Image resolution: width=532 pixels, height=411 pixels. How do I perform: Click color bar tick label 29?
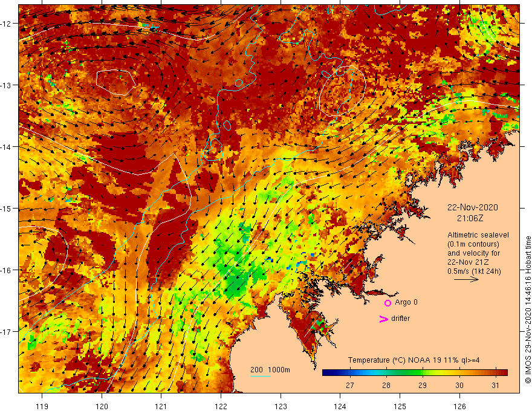point(423,386)
